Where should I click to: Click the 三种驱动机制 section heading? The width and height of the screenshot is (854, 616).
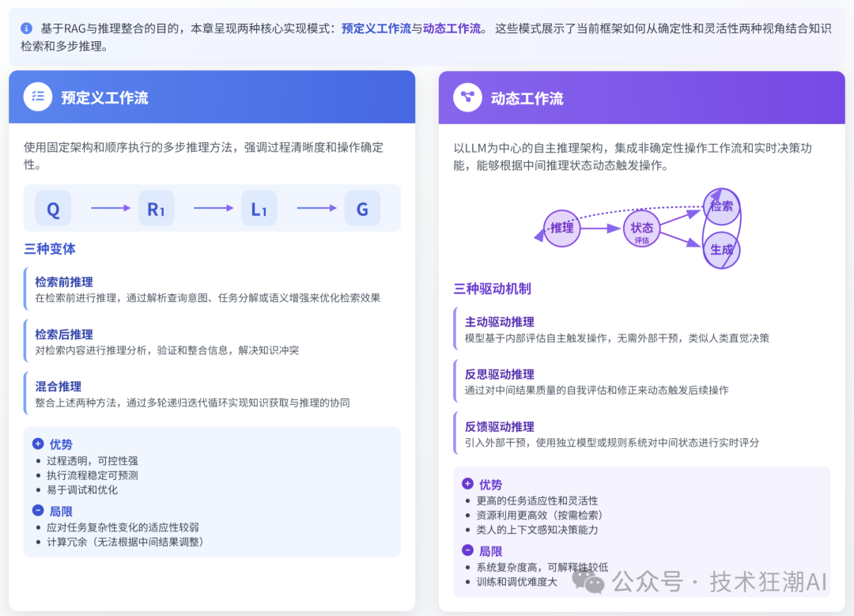(x=492, y=289)
